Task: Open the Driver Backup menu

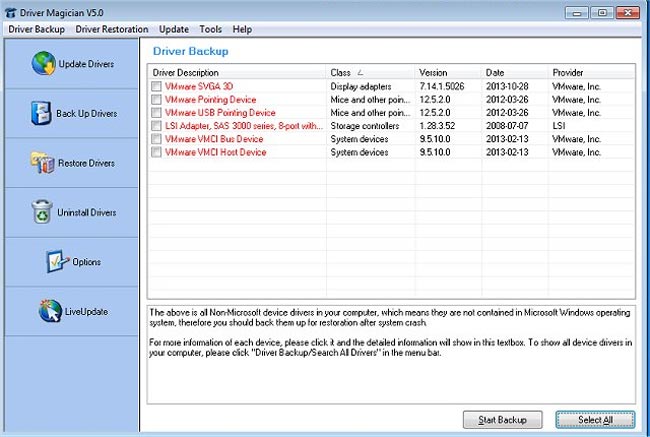Action: 38,30
